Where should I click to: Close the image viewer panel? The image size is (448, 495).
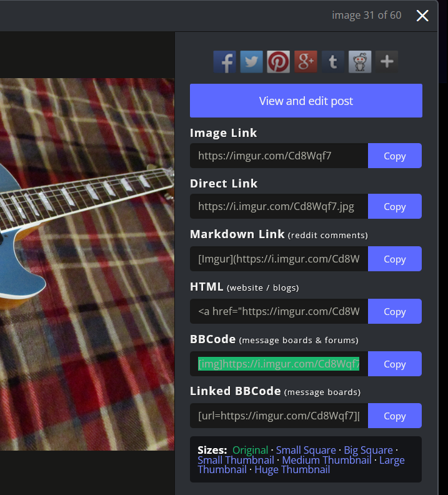click(x=422, y=16)
